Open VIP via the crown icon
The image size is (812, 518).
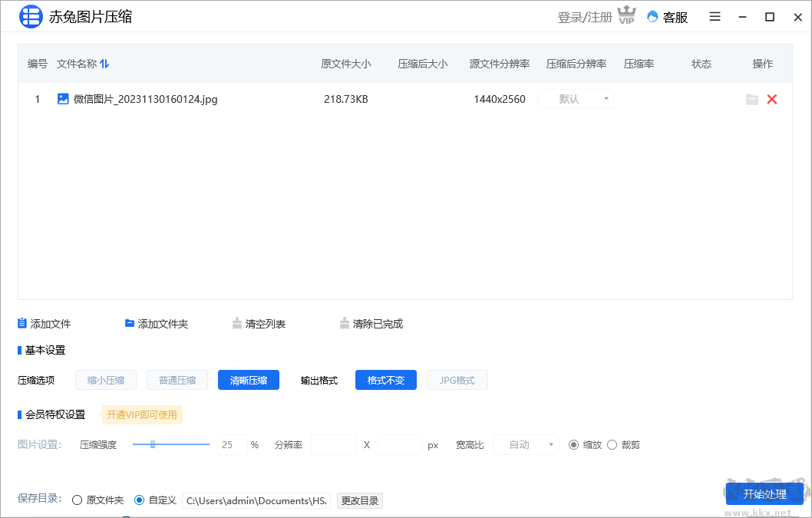tap(626, 15)
